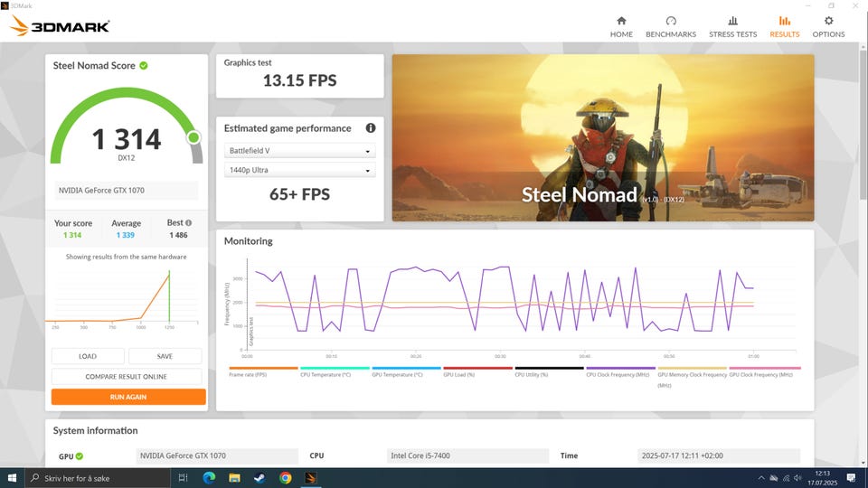Click the best score 1 486
868x488 pixels.
click(x=178, y=235)
